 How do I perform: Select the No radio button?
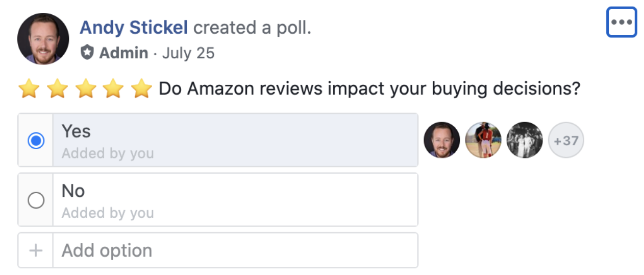point(36,200)
